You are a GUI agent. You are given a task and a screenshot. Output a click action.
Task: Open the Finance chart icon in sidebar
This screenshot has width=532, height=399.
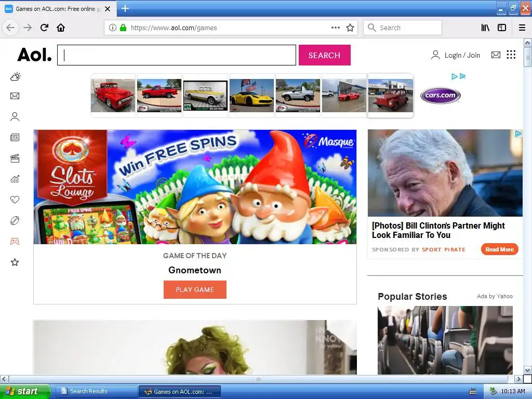click(15, 179)
